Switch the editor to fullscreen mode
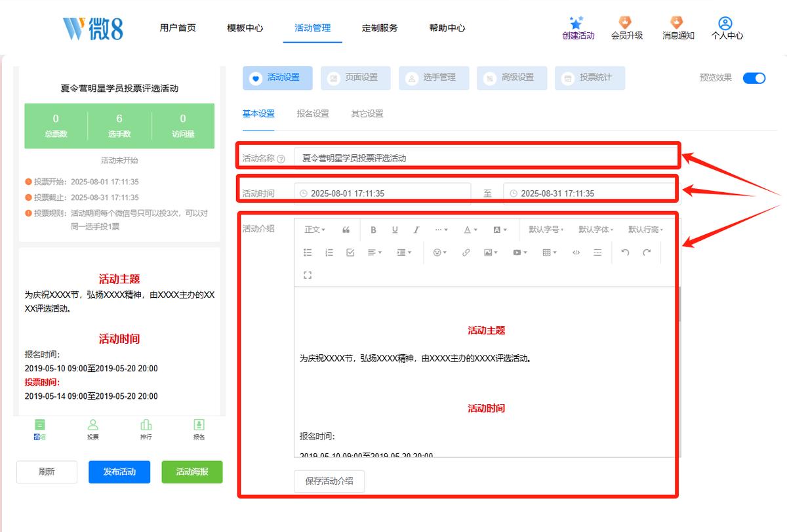The image size is (787, 532). click(308, 275)
